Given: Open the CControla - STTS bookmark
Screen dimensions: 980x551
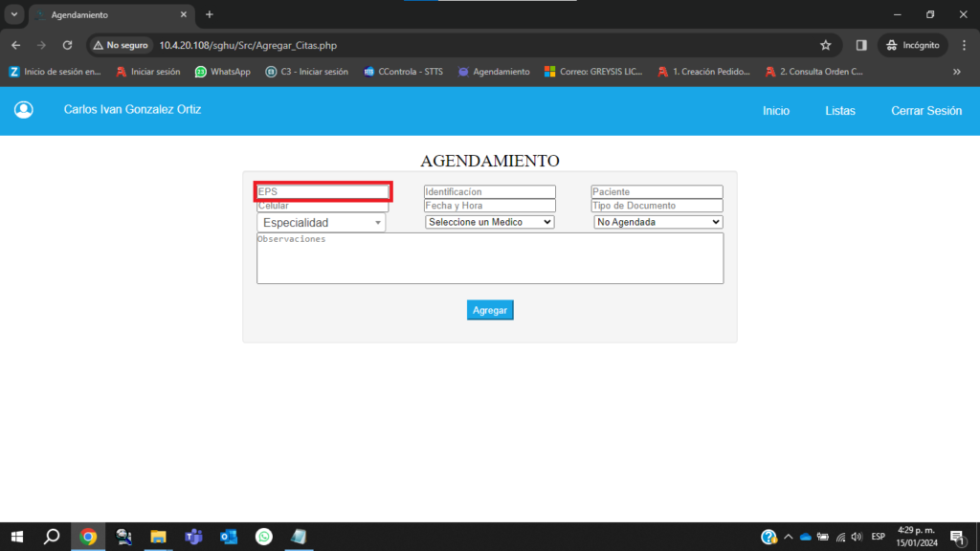Looking at the screenshot, I should click(x=403, y=72).
